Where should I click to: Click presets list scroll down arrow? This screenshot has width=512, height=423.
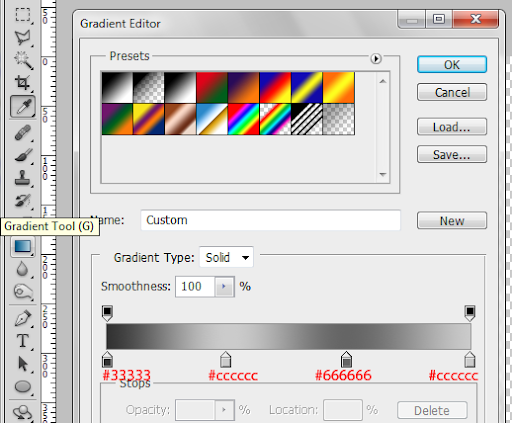click(x=383, y=174)
